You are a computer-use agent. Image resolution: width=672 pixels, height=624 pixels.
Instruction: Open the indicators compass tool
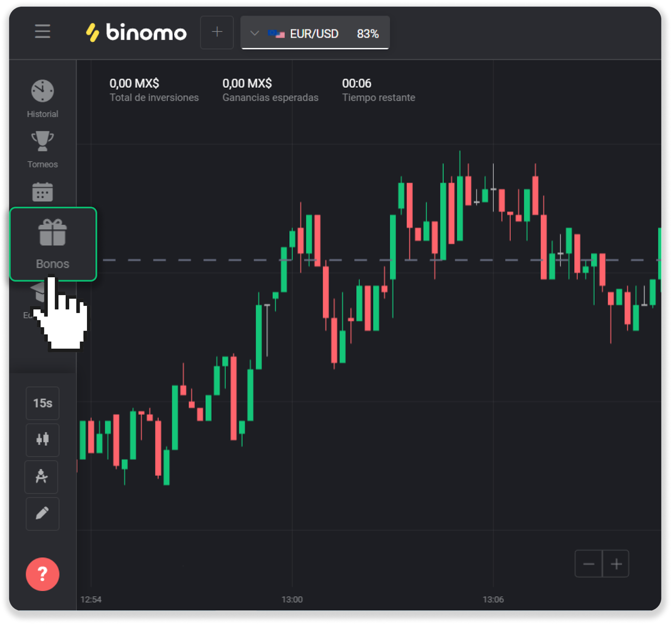click(x=42, y=477)
